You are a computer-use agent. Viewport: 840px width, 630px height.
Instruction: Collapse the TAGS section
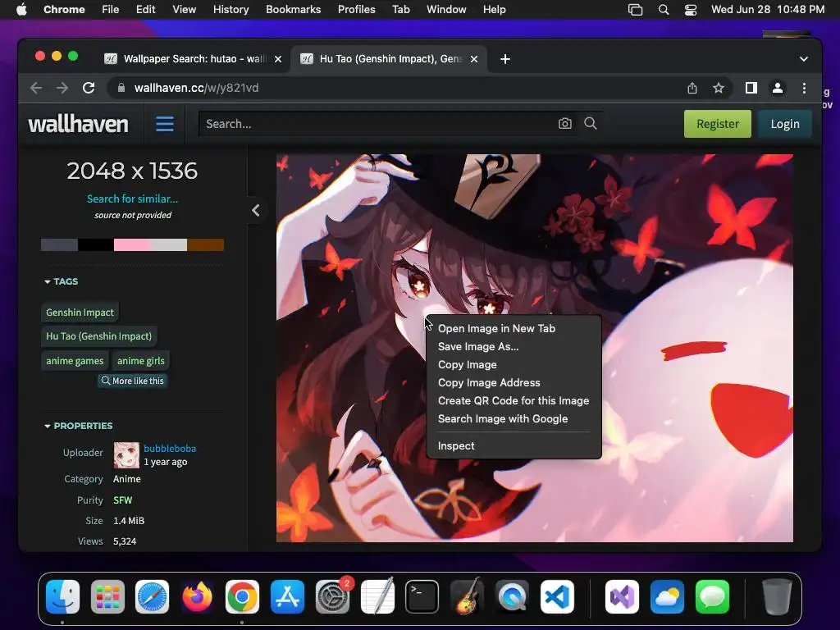click(x=61, y=281)
